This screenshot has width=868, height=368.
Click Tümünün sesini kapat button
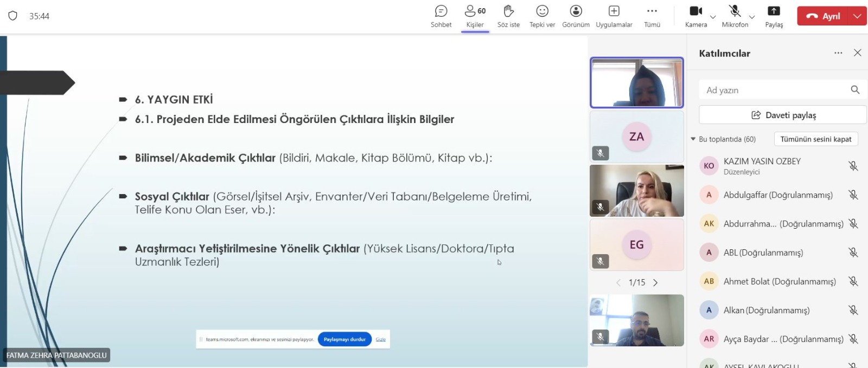(x=815, y=139)
